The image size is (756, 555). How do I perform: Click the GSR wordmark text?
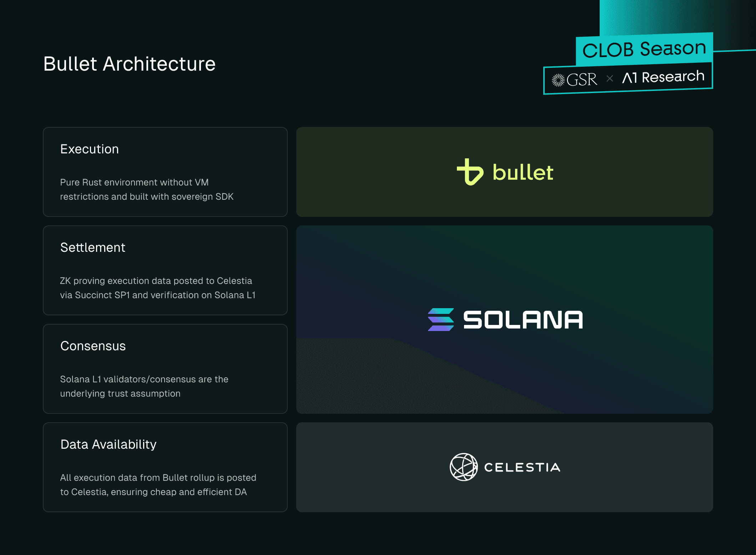(582, 80)
